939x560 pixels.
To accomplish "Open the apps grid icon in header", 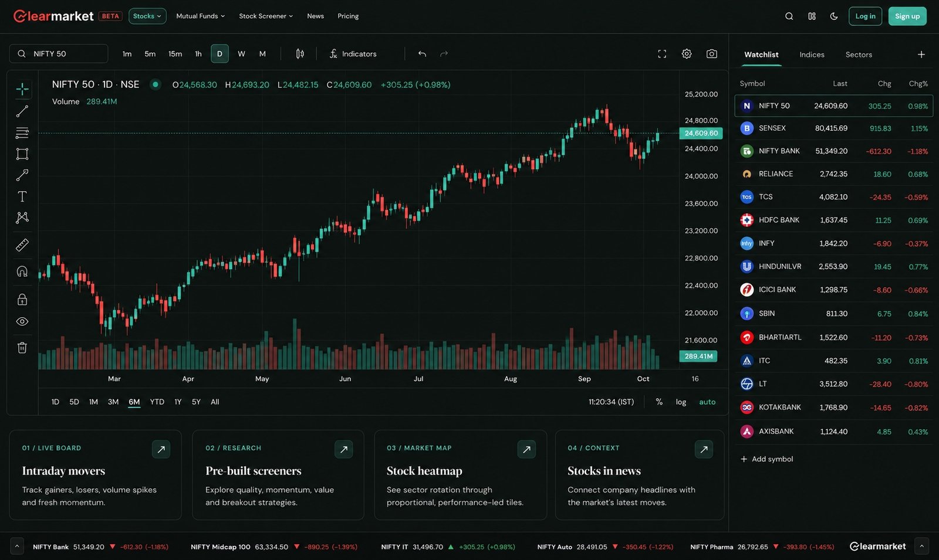I will pyautogui.click(x=812, y=16).
